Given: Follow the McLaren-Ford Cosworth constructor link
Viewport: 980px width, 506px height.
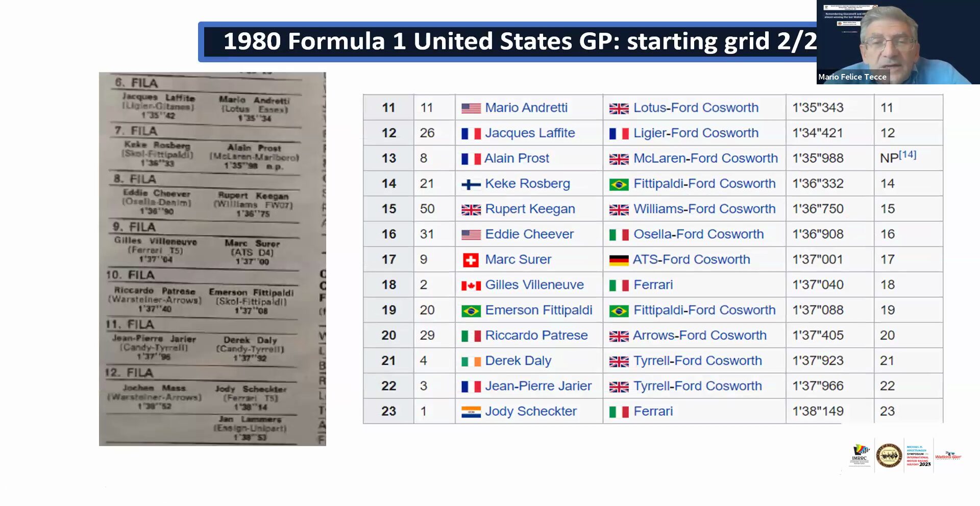Looking at the screenshot, I should (705, 158).
